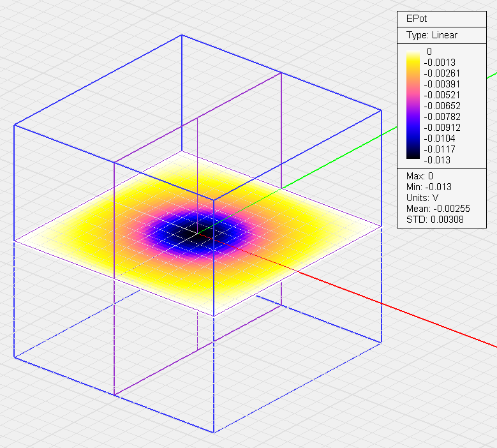Pick the topmost corner of the blue bounding box
This screenshot has height=448, width=497.
[182, 35]
